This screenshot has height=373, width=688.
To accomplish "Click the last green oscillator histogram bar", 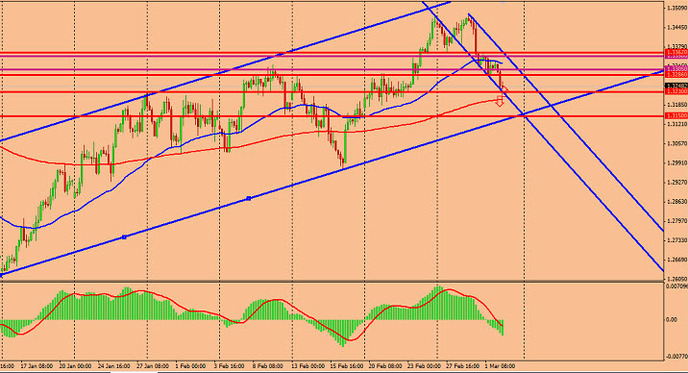I will coord(502,327).
